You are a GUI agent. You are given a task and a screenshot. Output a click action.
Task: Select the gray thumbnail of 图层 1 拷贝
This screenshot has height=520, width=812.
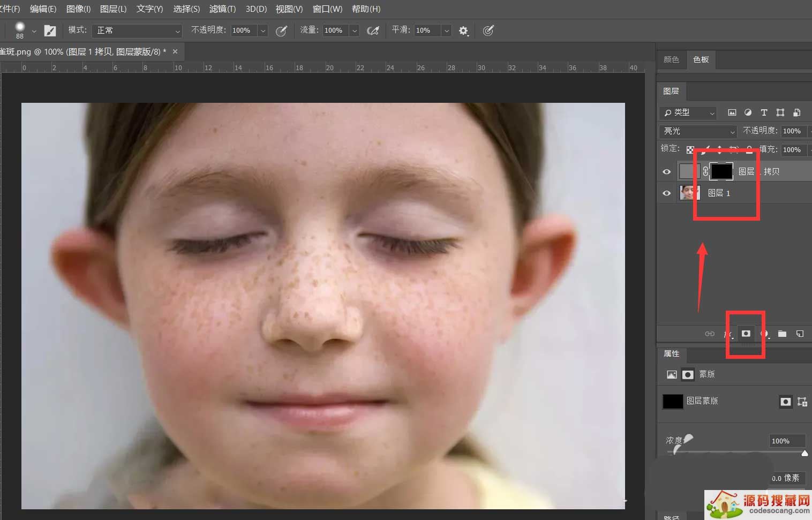pos(688,171)
